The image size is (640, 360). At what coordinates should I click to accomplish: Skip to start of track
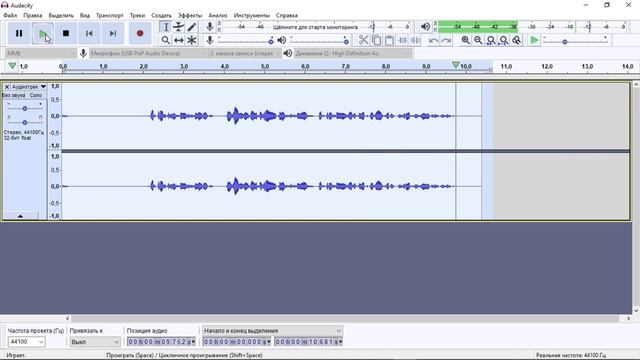pyautogui.click(x=89, y=33)
